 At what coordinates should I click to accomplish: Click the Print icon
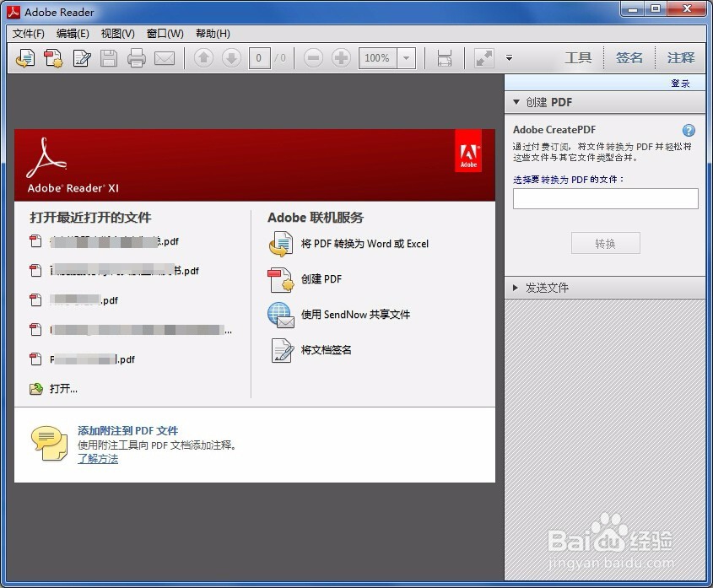[134, 58]
